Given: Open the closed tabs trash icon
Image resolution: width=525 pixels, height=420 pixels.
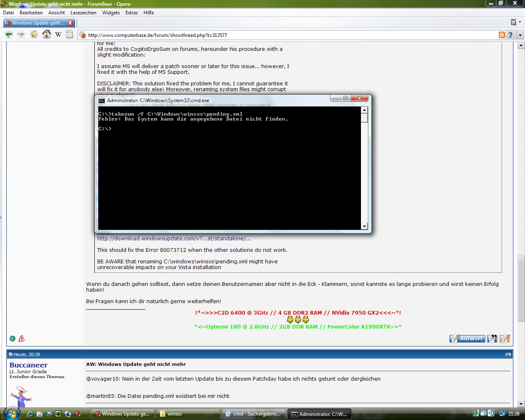Looking at the screenshot, I should 514,22.
